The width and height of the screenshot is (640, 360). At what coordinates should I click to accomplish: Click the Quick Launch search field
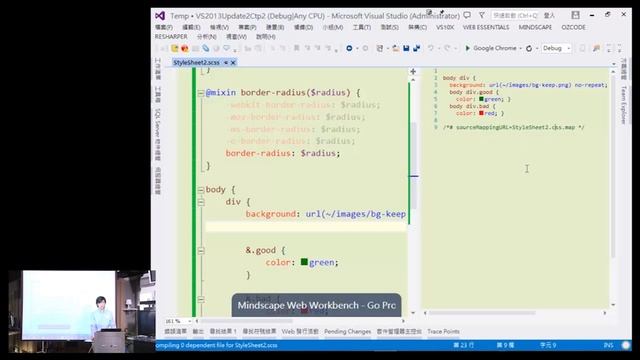pyautogui.click(x=515, y=16)
